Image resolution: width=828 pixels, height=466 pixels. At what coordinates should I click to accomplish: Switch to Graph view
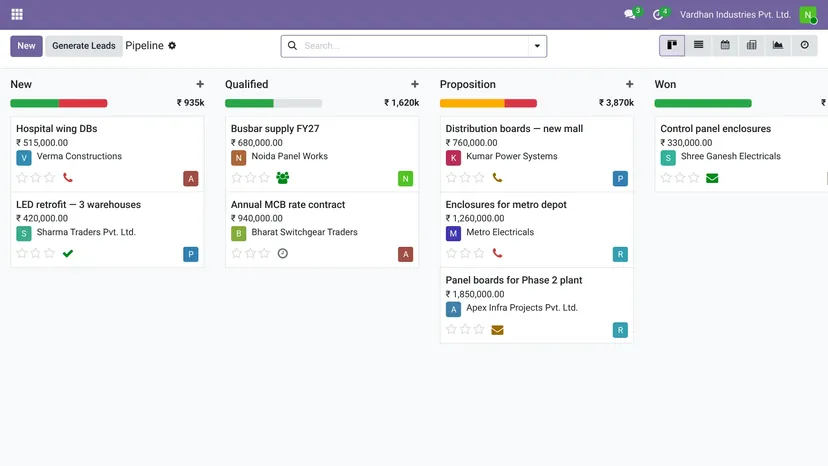point(778,45)
